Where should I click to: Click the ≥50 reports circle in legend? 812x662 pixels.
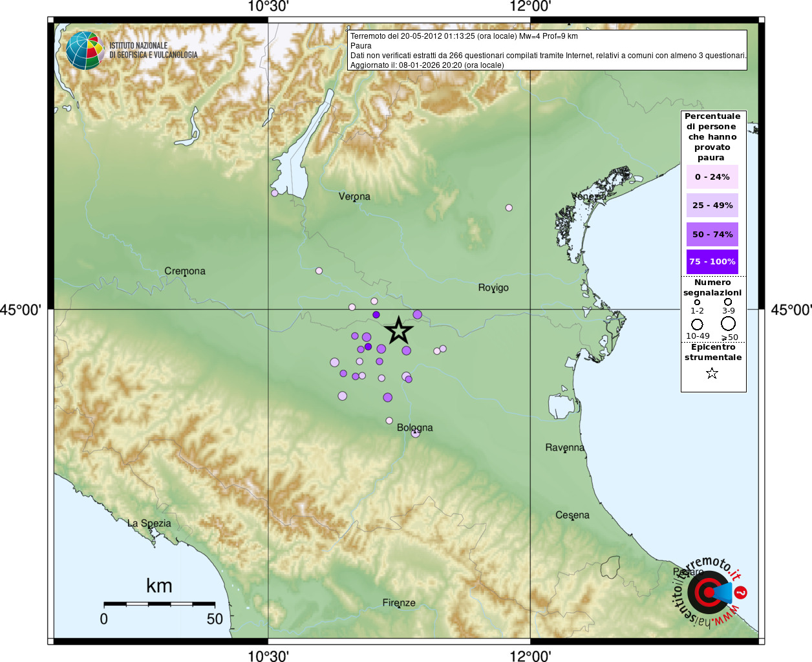click(x=729, y=323)
